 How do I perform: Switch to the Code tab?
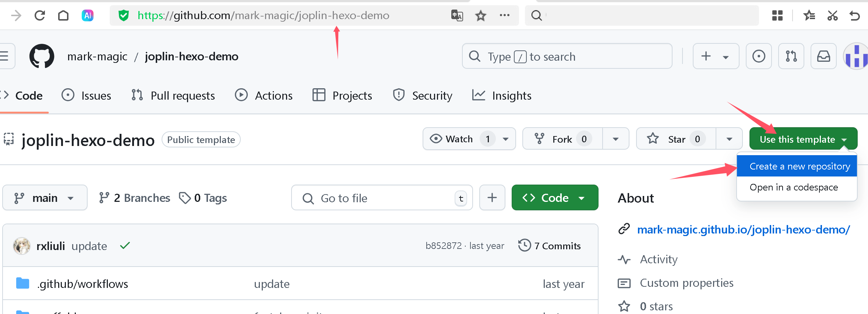(22, 96)
